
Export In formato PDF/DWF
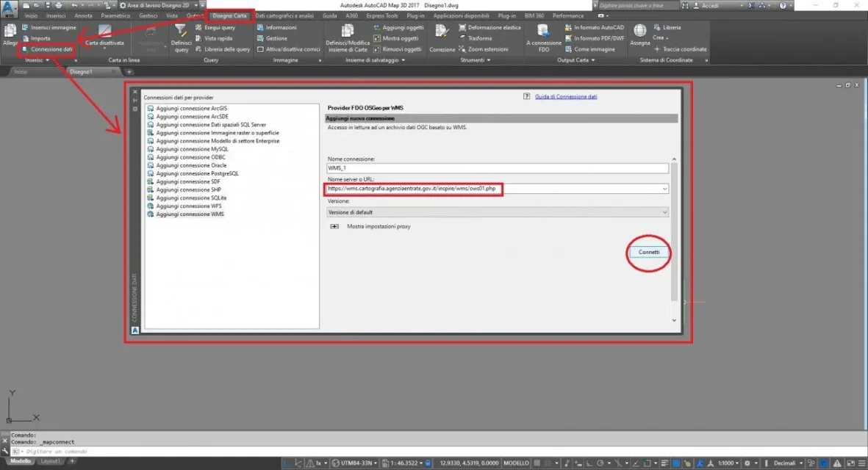594,38
